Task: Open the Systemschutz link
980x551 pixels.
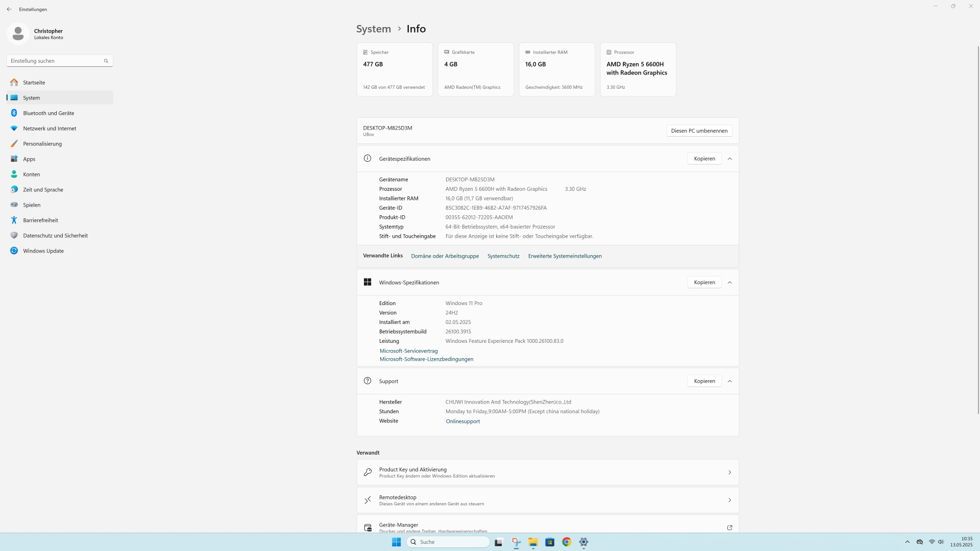Action: (503, 256)
